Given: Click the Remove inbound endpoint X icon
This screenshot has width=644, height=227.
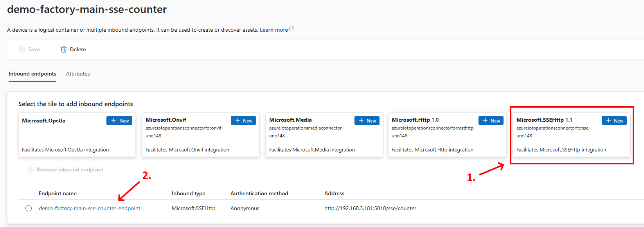Looking at the screenshot, I should 31,169.
